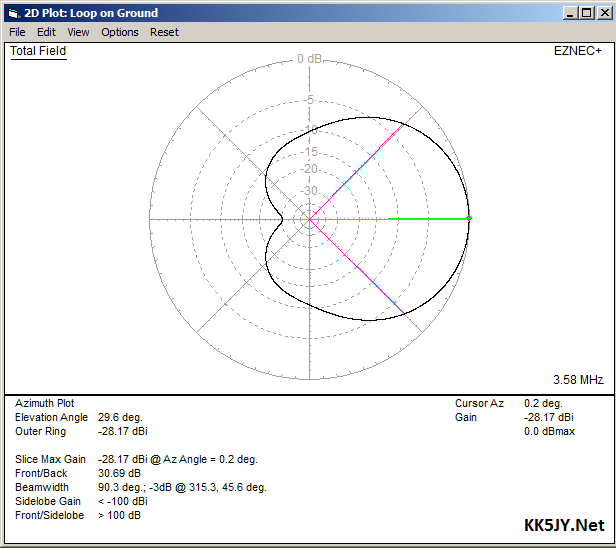Click Reset in the menu bar
This screenshot has width=616, height=548.
(164, 32)
